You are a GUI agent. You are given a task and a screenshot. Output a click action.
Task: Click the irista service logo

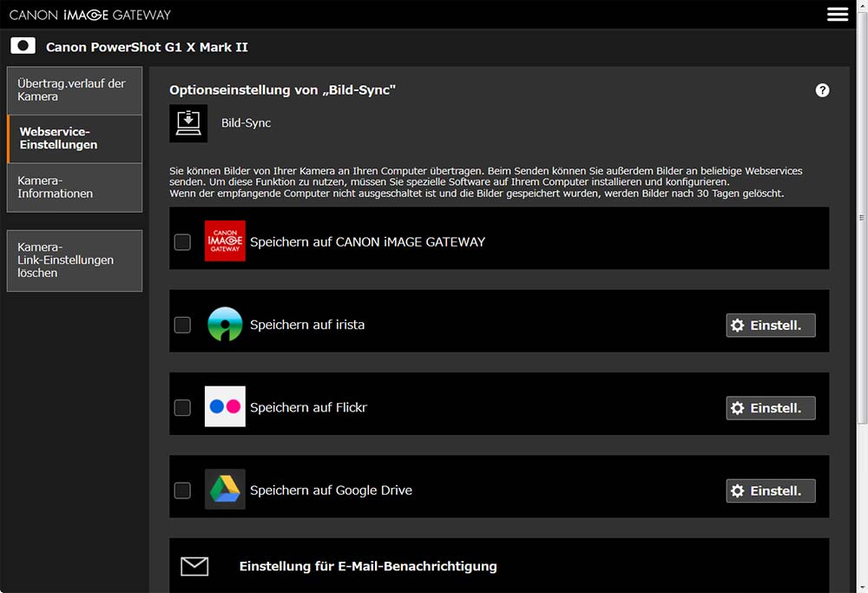[x=225, y=325]
